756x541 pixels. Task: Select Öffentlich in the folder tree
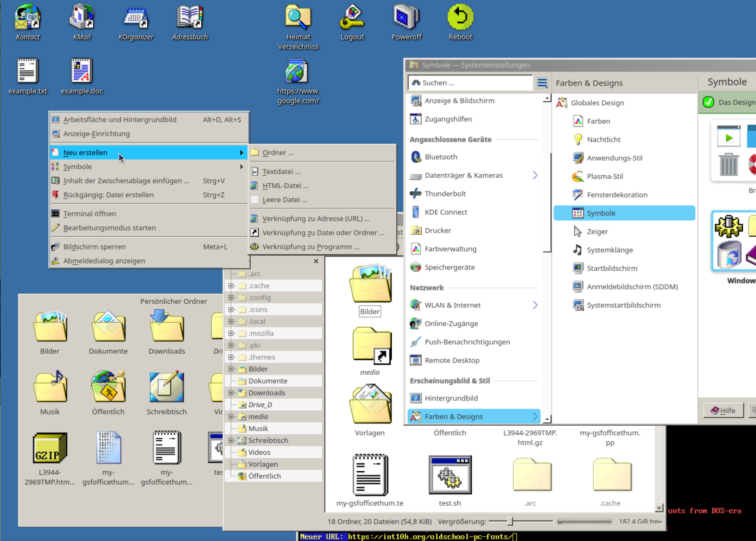(264, 476)
